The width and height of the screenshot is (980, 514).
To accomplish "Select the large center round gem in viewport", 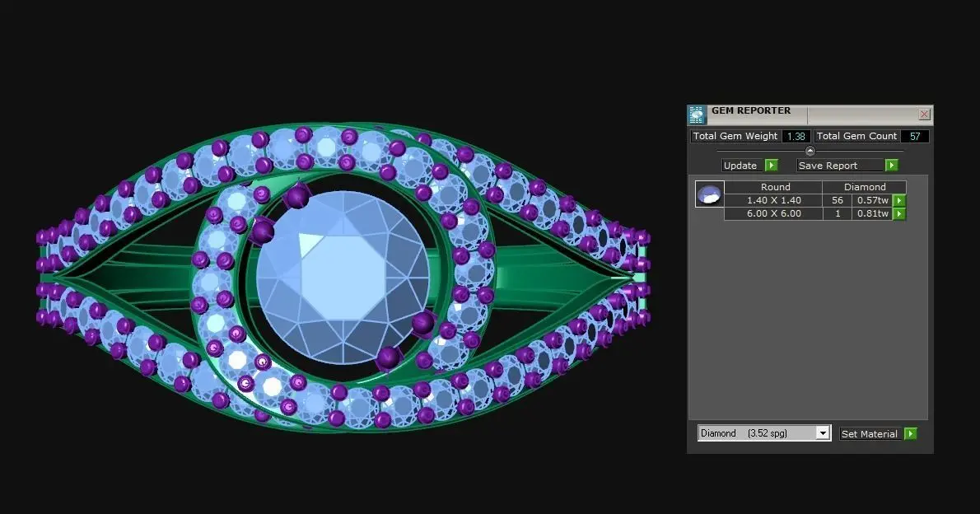I will point(343,278).
